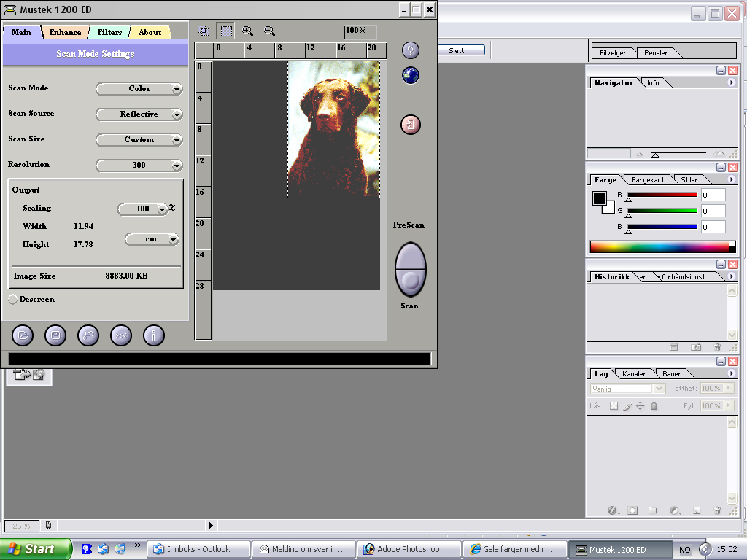The width and height of the screenshot is (747, 560).
Task: Click the Jump to ImageReady icon
Action: tap(28, 376)
